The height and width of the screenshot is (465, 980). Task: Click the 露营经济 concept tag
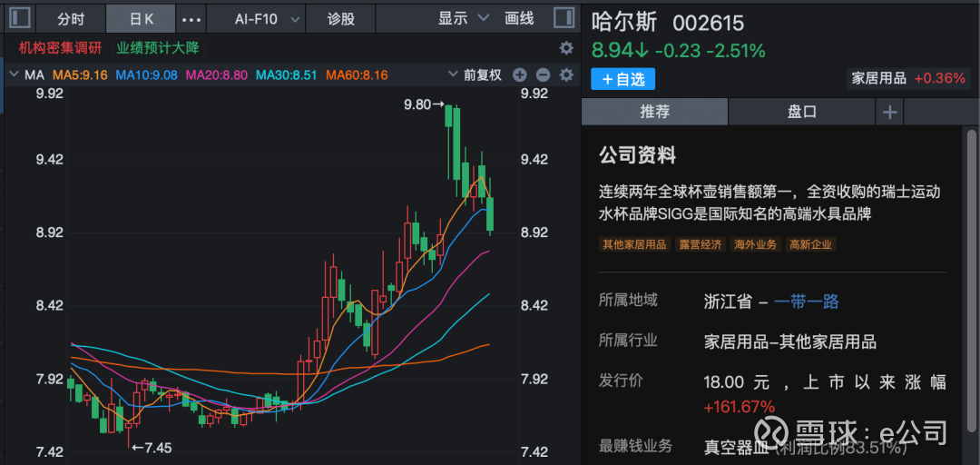700,244
